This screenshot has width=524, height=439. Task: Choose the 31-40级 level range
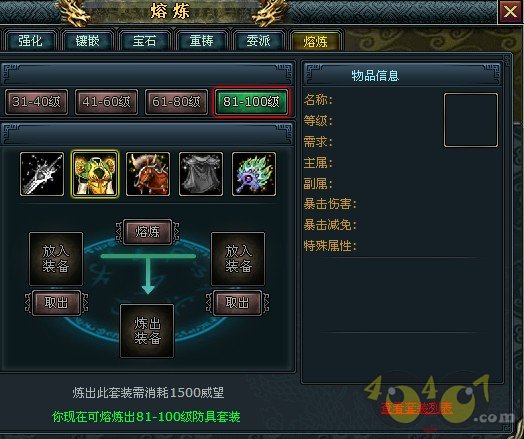point(36,102)
